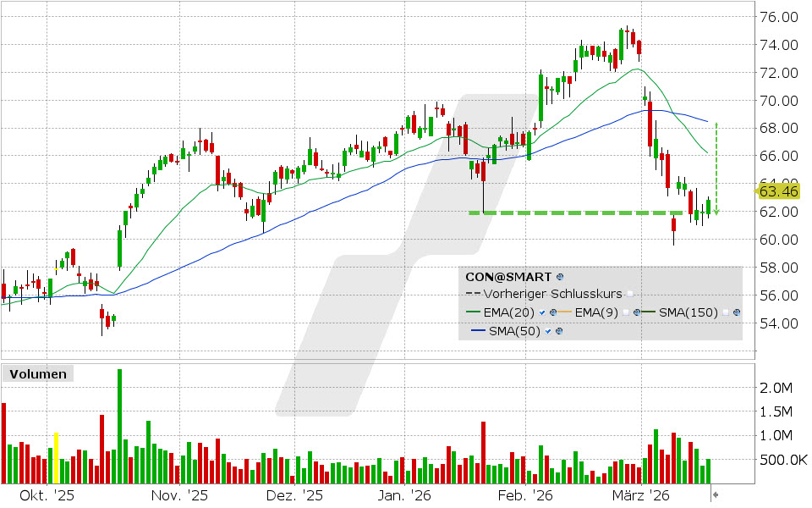Enable the EMA(9) checkbox

(628, 312)
